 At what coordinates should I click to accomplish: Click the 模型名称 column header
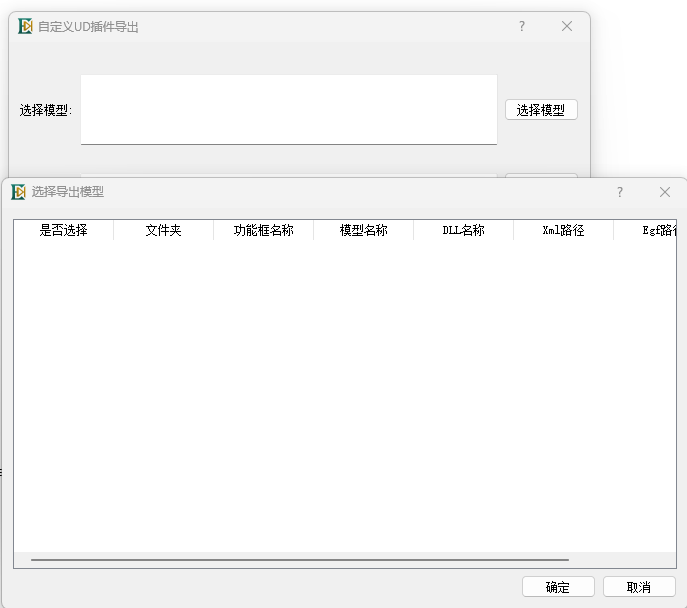(x=363, y=231)
